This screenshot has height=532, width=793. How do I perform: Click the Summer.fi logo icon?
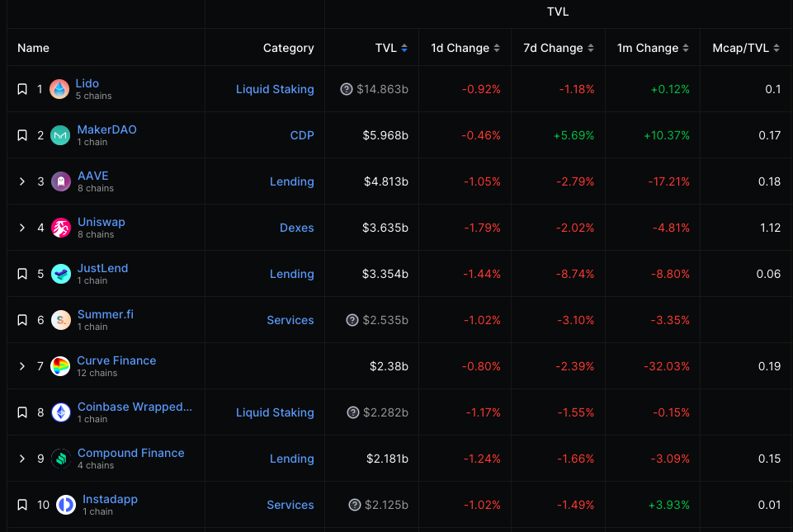(x=61, y=320)
